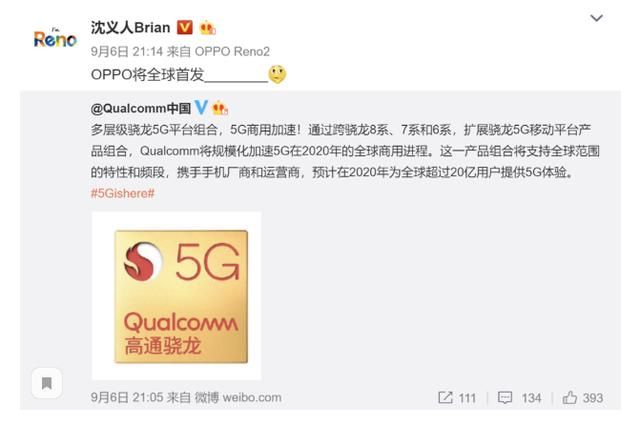Like the post with thumbs-up 393
The width and height of the screenshot is (640, 425).
[x=582, y=398]
